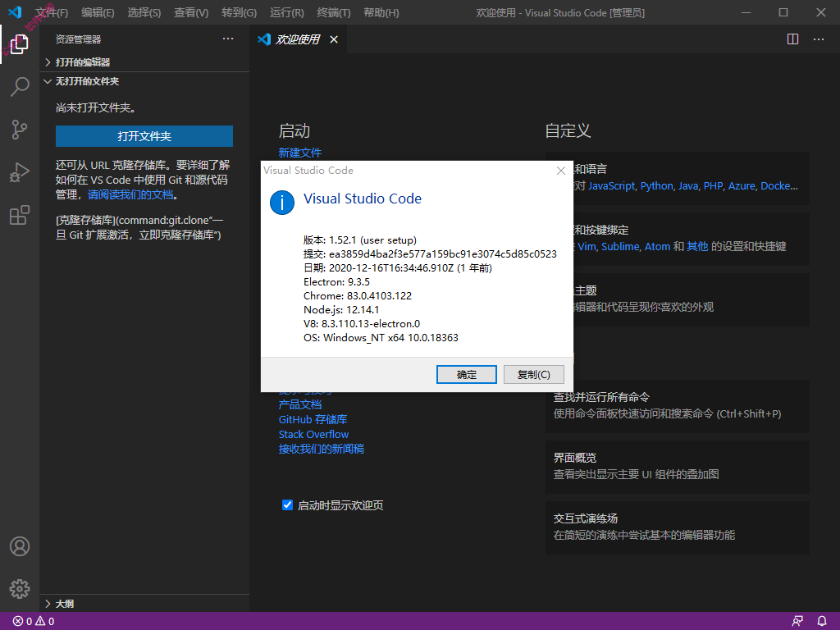Screen dimensions: 840x630
Task: Click the Atom keymap link
Action: [657, 246]
